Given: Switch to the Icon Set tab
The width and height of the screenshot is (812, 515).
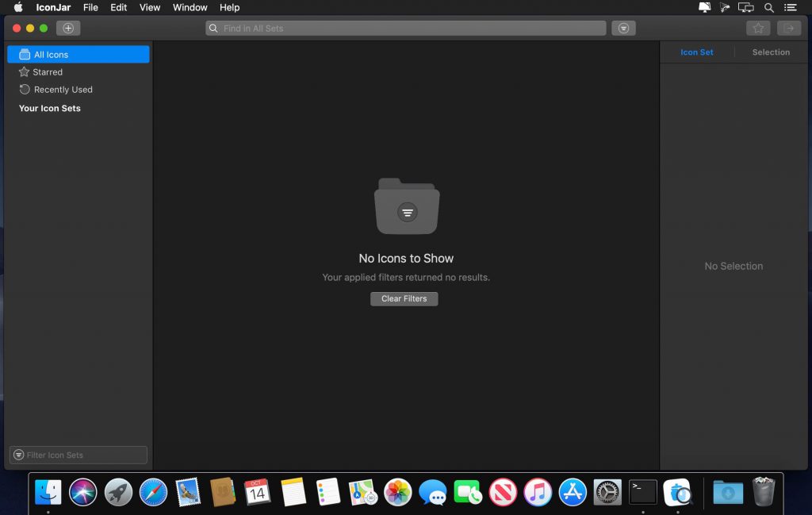Looking at the screenshot, I should [696, 52].
